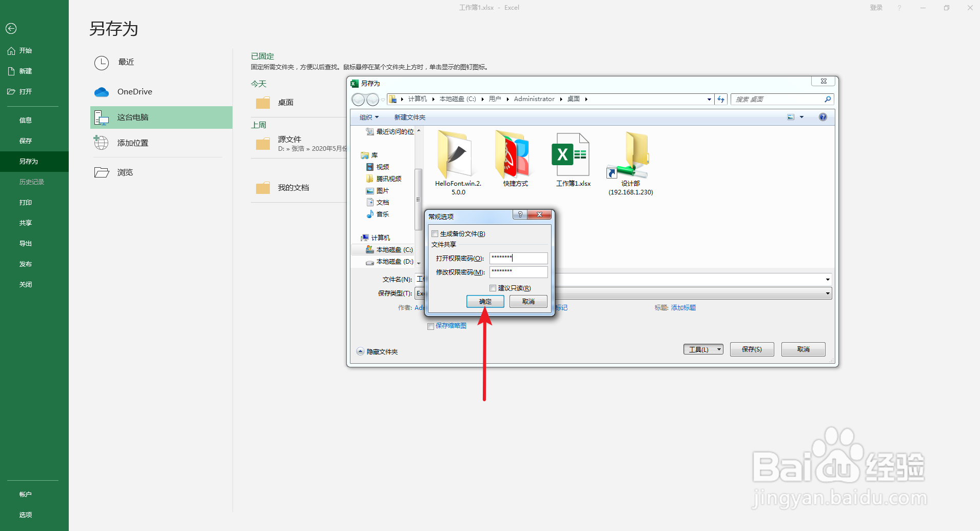This screenshot has width=980, height=531.
Task: Open 信息 backstage menu item
Action: click(26, 121)
